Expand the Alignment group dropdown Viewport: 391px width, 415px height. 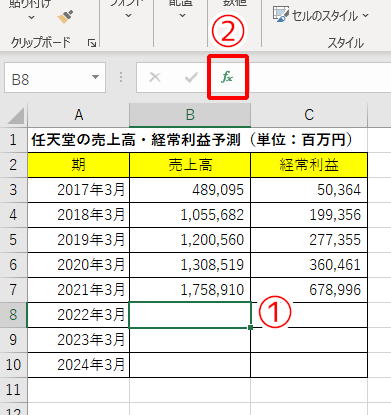(x=182, y=16)
